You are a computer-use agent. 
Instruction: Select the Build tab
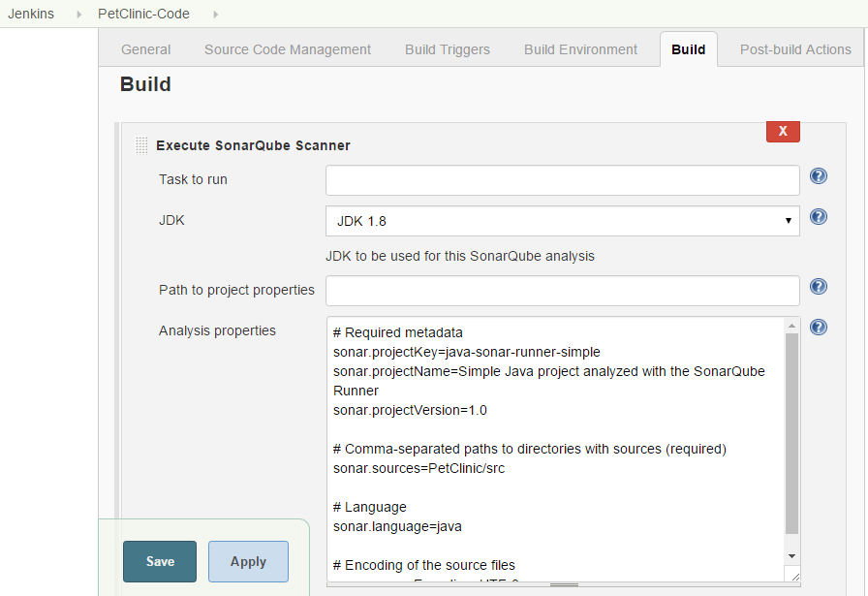tap(688, 49)
